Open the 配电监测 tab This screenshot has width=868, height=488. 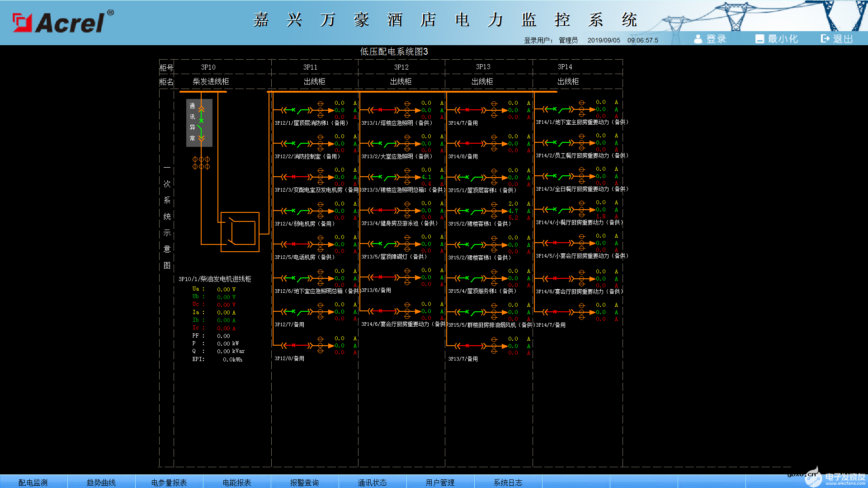(33, 482)
